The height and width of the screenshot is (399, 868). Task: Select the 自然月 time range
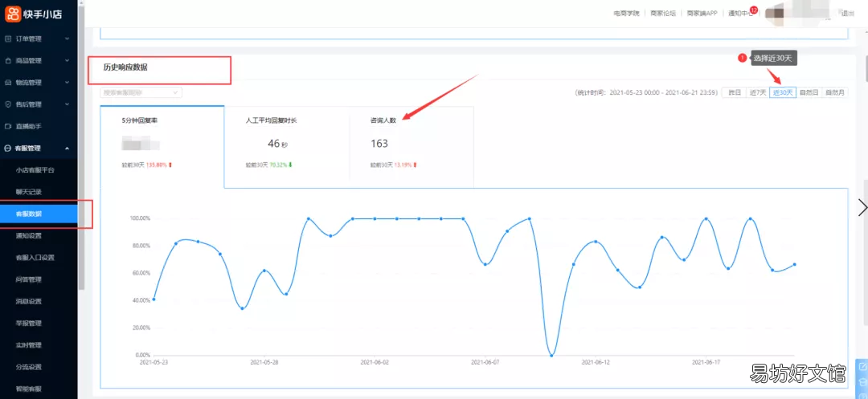coord(835,93)
